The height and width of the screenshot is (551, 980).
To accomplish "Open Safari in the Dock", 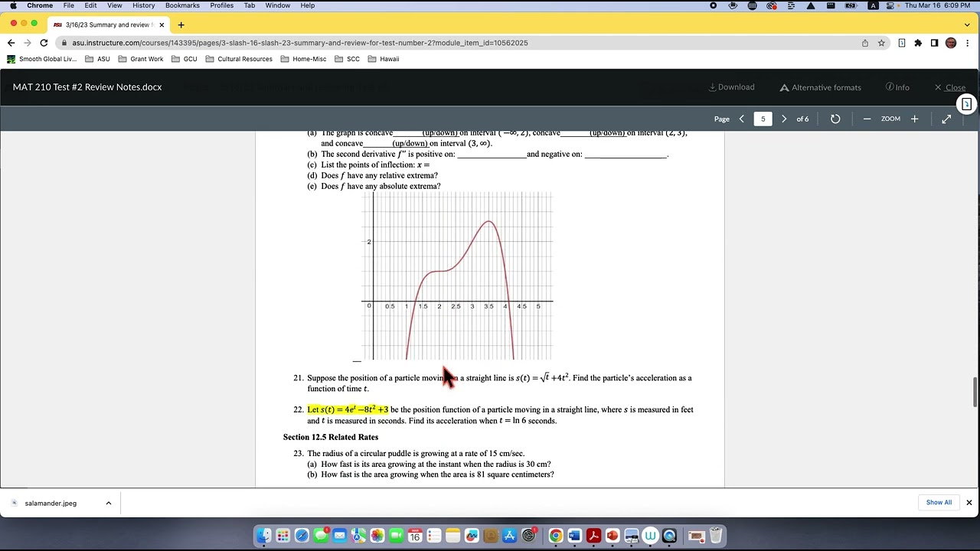I will (302, 536).
